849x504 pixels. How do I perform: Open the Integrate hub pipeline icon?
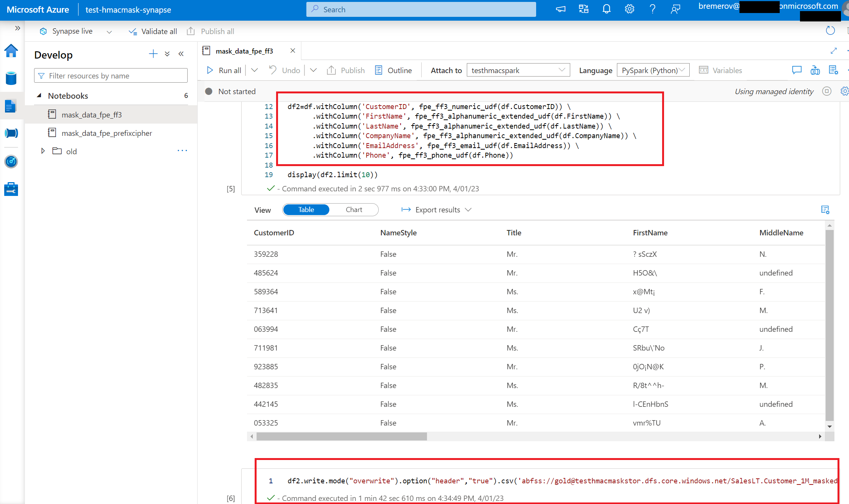(11, 133)
